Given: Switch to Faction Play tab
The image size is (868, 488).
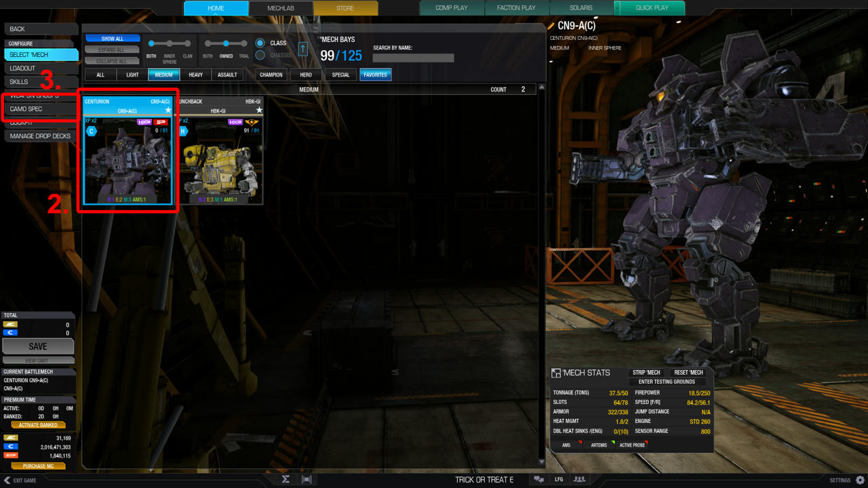Looking at the screenshot, I should 516,8.
